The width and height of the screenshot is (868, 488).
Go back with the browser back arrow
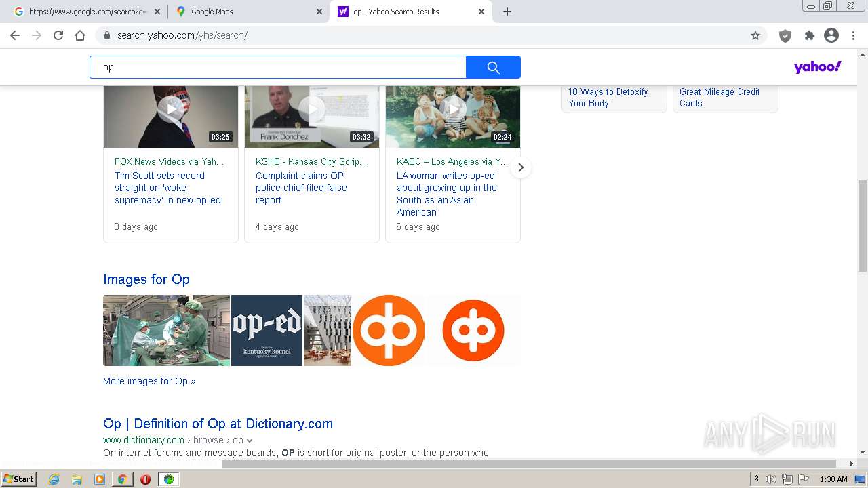pyautogui.click(x=15, y=35)
